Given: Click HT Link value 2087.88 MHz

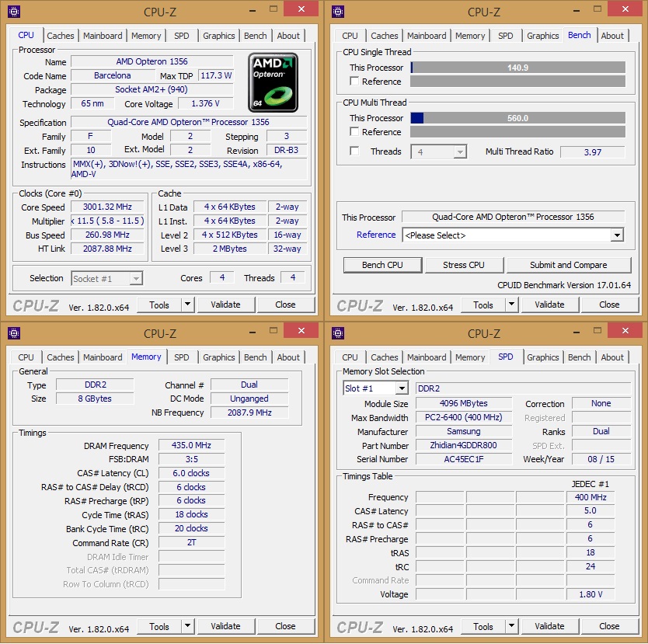Looking at the screenshot, I should 107,249.
